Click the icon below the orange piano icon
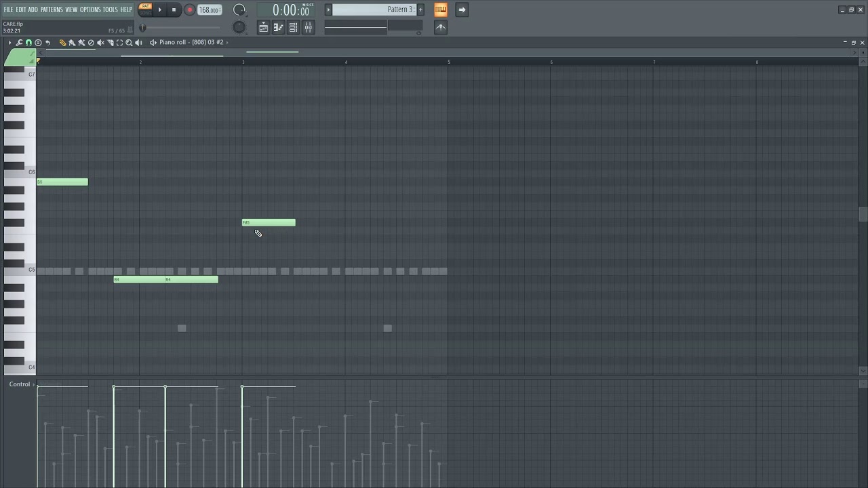868x488 pixels. tap(441, 27)
